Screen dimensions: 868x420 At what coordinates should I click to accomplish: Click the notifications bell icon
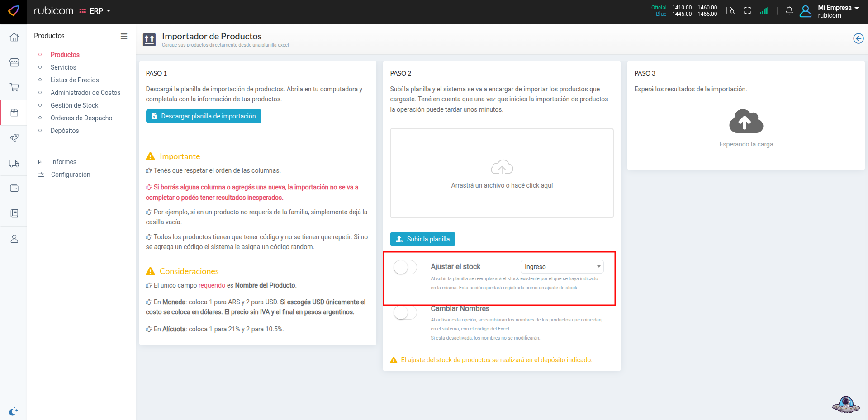coord(789,11)
